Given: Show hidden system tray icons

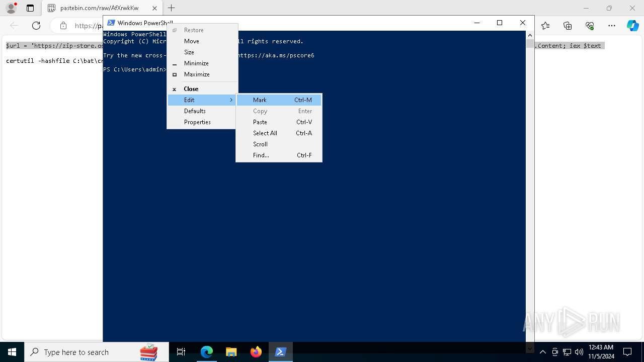Looking at the screenshot, I should [x=542, y=352].
